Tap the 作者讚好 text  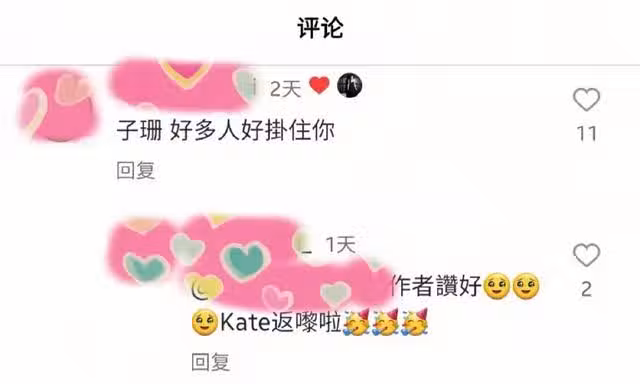(436, 286)
